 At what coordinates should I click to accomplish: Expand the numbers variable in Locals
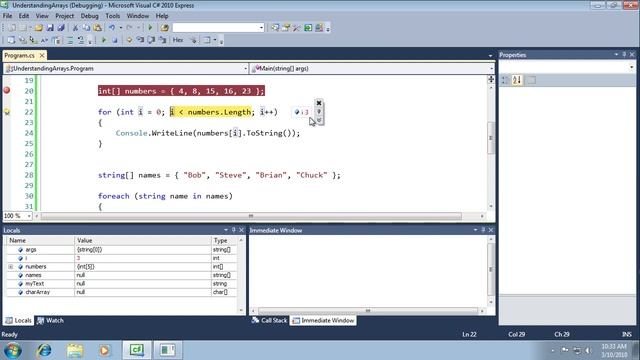click(11, 267)
